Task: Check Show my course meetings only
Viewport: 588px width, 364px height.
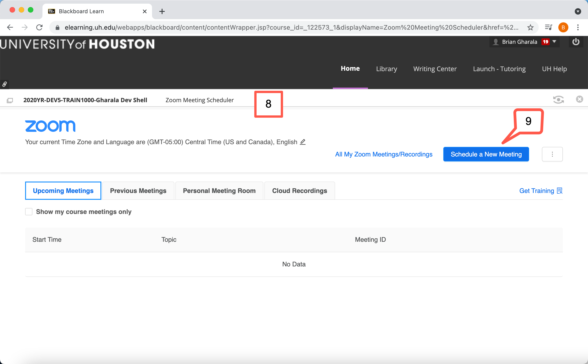Action: 29,212
